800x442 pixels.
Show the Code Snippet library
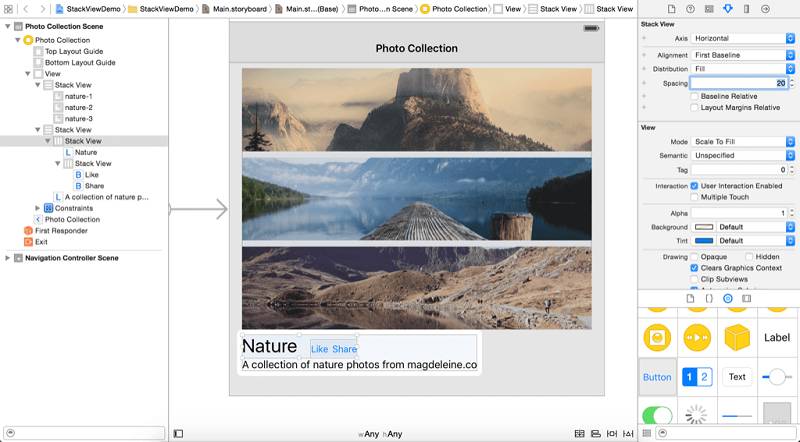(x=709, y=299)
